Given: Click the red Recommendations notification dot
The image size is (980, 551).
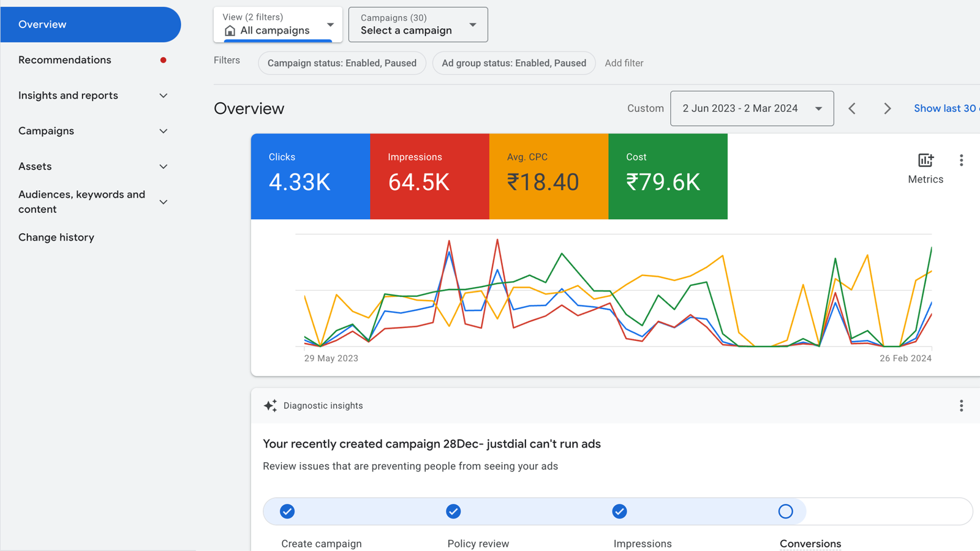Looking at the screenshot, I should [163, 60].
